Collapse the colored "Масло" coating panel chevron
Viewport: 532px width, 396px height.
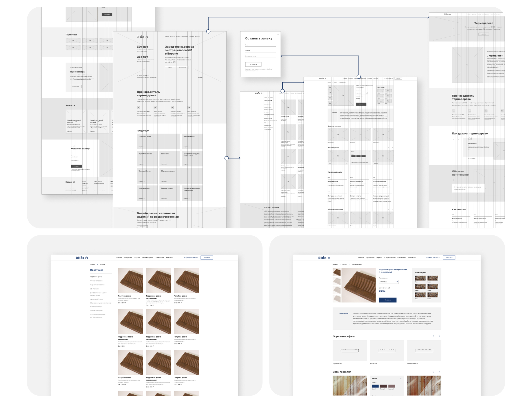(401, 379)
